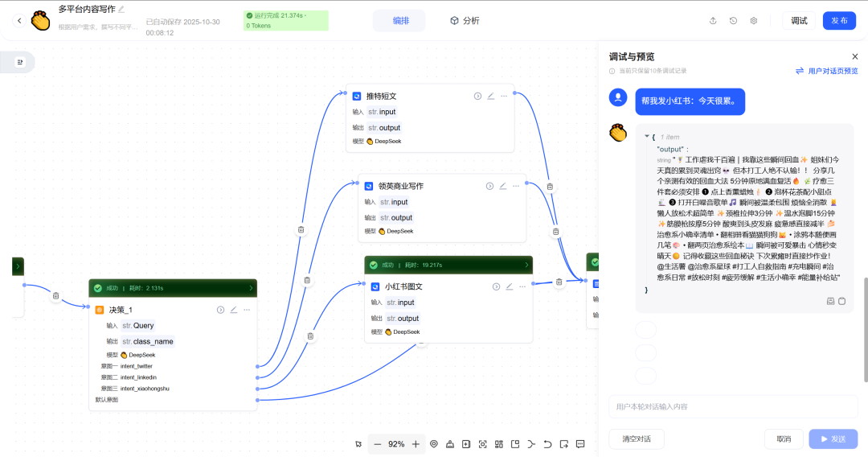868x457 pixels.
Task: Switch to the 分析 tab
Action: 465,21
